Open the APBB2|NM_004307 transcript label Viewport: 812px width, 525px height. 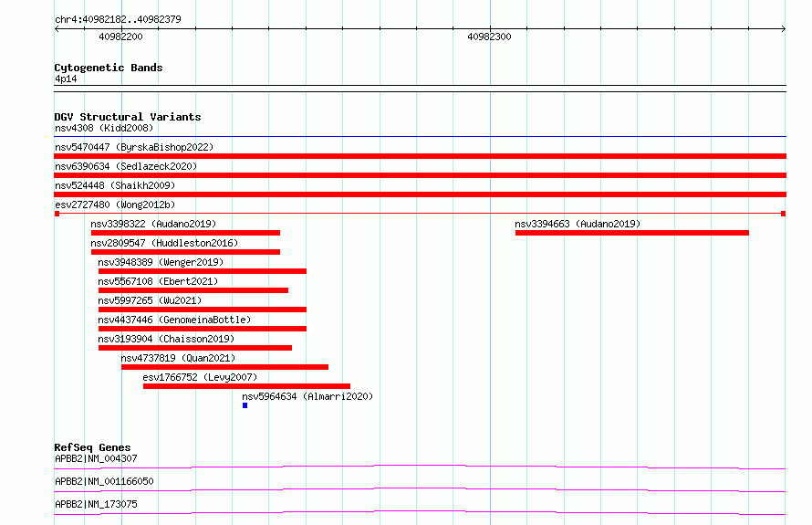pos(96,458)
